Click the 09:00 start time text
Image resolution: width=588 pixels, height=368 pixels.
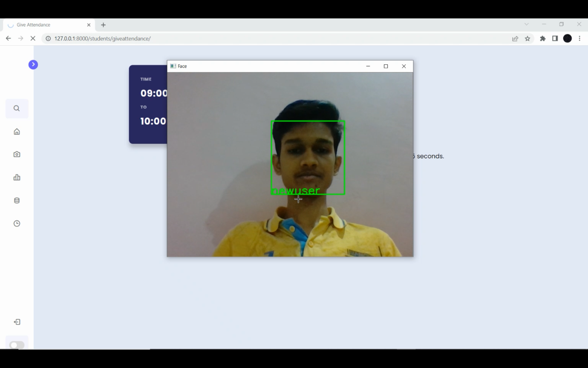coord(154,93)
